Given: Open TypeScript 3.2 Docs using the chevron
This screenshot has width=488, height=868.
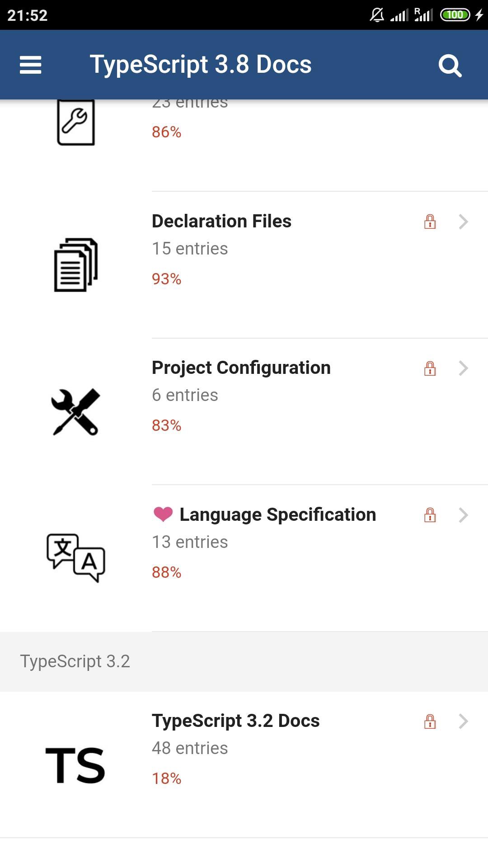Looking at the screenshot, I should [463, 722].
